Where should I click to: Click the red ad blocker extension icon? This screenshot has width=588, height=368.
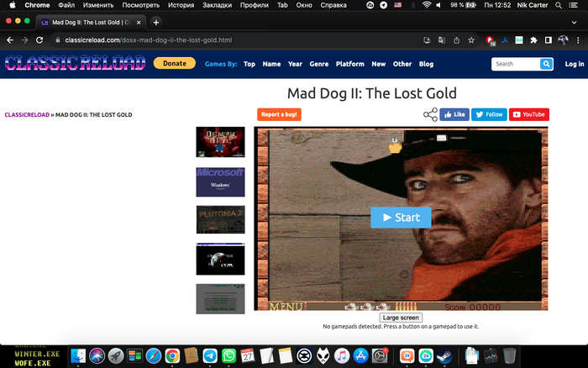(490, 40)
